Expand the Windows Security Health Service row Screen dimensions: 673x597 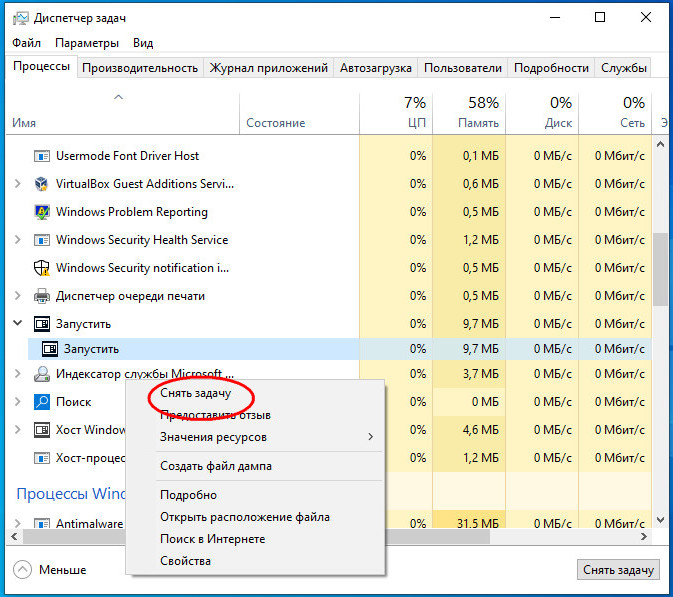(x=18, y=240)
